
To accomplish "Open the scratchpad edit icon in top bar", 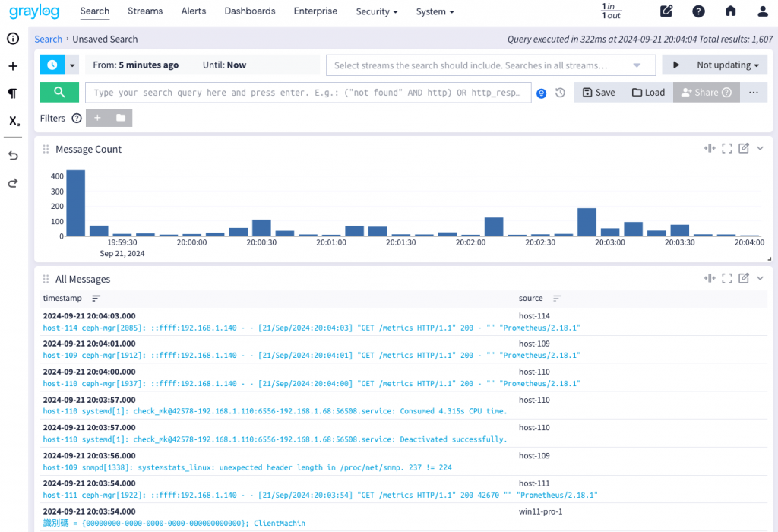I will click(666, 11).
